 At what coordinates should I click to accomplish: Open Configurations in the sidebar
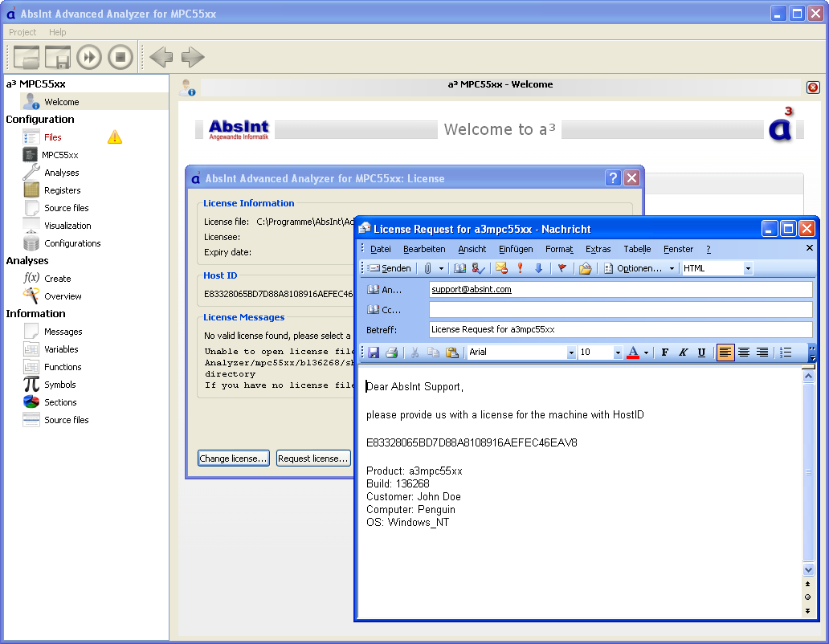[72, 243]
